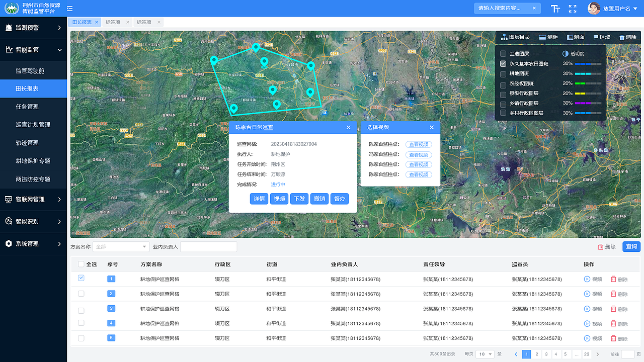Click the 清除 clear trash tool
The width and height of the screenshot is (644, 362).
627,37
